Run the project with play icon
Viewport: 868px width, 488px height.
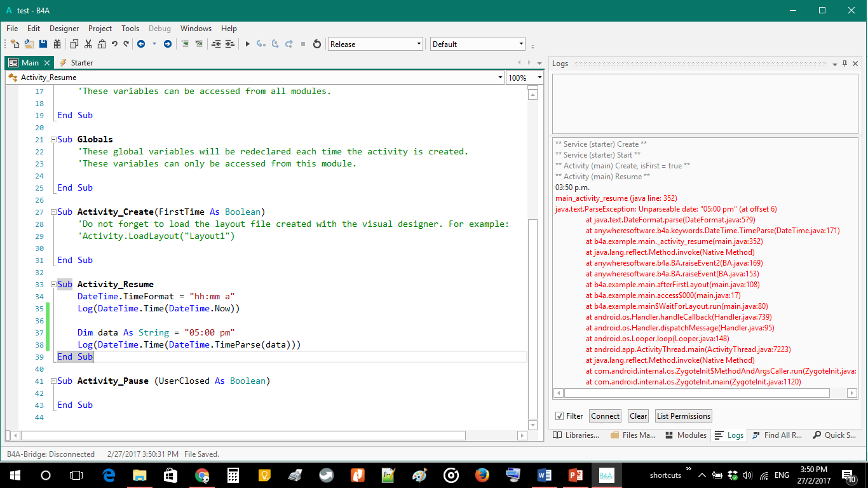tap(248, 44)
